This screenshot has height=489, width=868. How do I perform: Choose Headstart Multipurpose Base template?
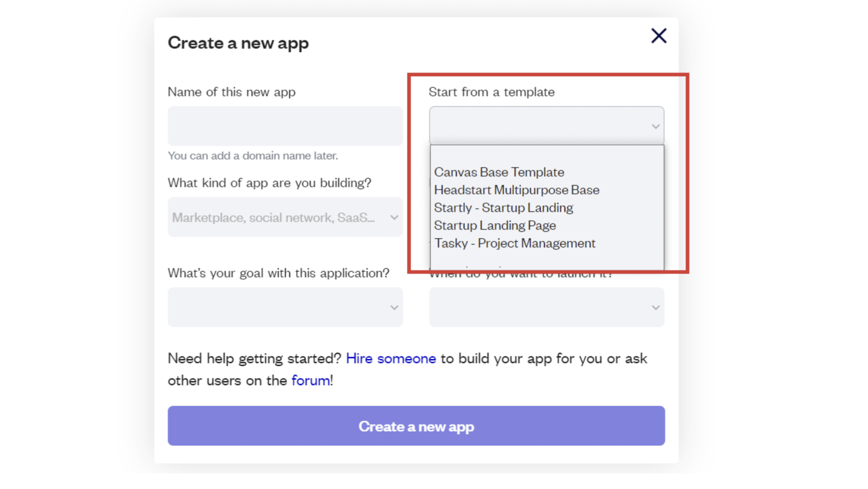pyautogui.click(x=517, y=190)
